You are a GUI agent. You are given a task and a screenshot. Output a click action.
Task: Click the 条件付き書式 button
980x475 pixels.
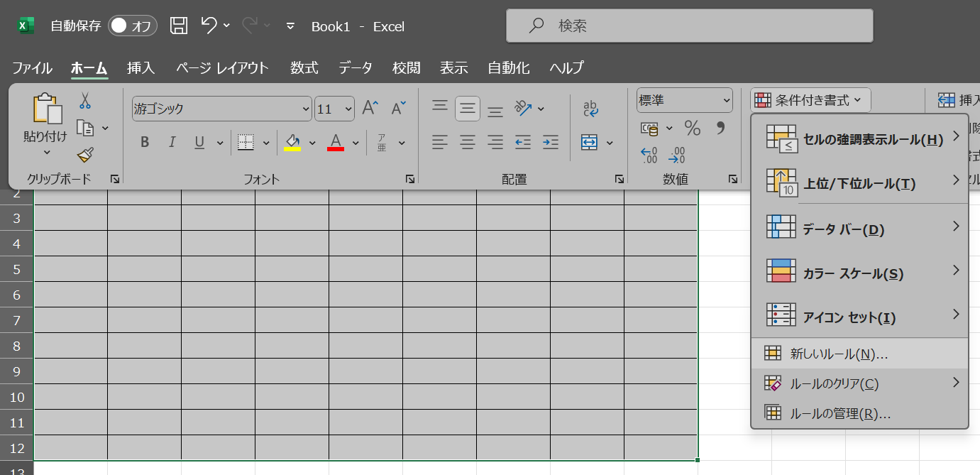(x=810, y=100)
